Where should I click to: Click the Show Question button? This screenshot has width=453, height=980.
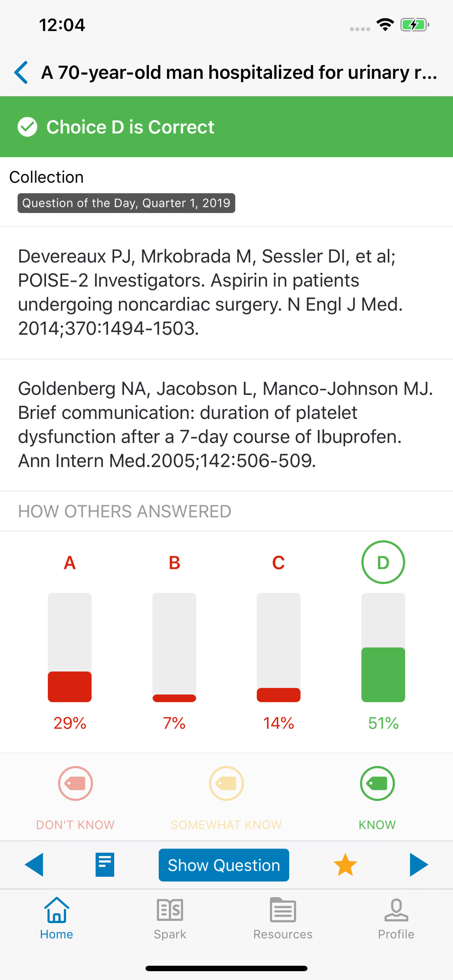click(224, 865)
